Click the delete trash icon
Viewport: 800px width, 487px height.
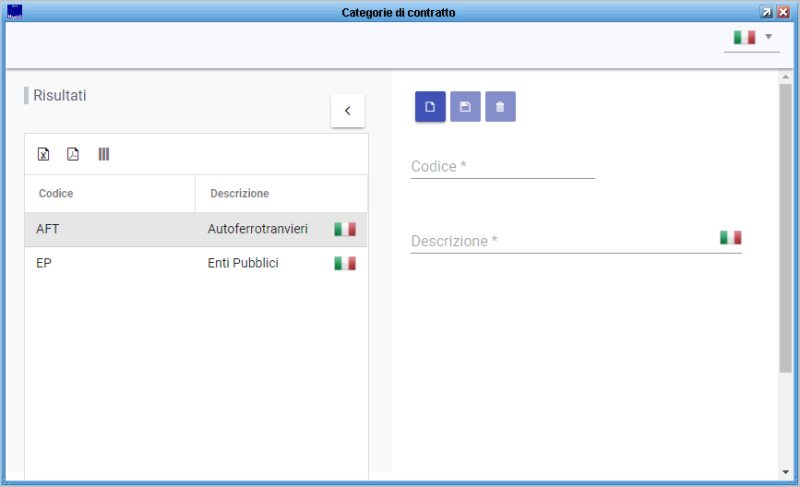pyautogui.click(x=500, y=107)
